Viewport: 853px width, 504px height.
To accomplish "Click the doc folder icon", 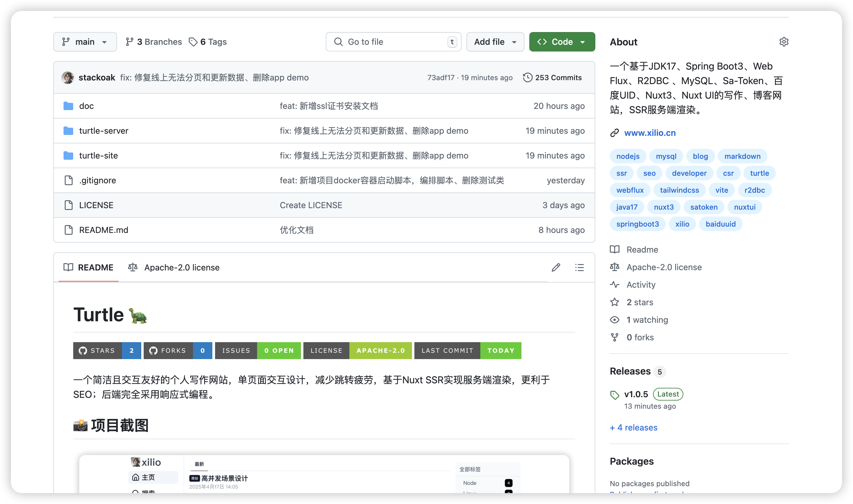I will 68,106.
